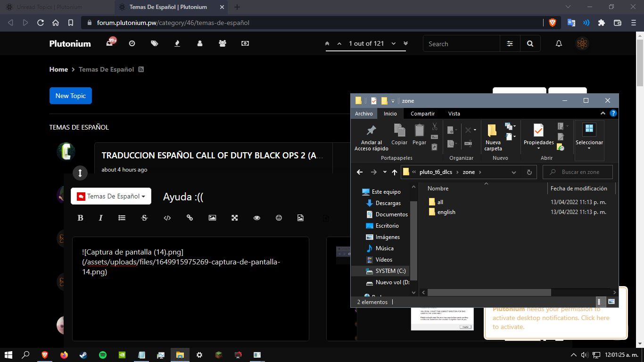
Task: Open the Groups icon in navbar
Action: point(223,43)
